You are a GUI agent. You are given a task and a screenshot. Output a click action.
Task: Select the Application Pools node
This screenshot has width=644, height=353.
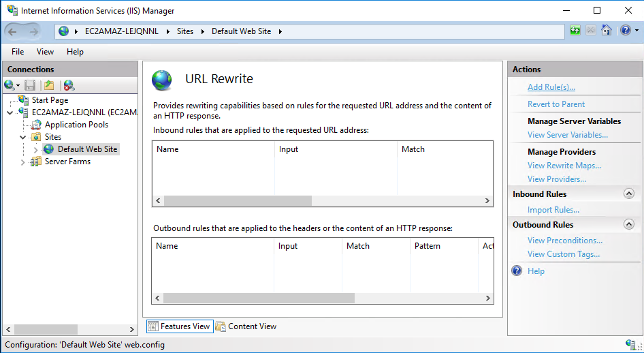point(76,125)
